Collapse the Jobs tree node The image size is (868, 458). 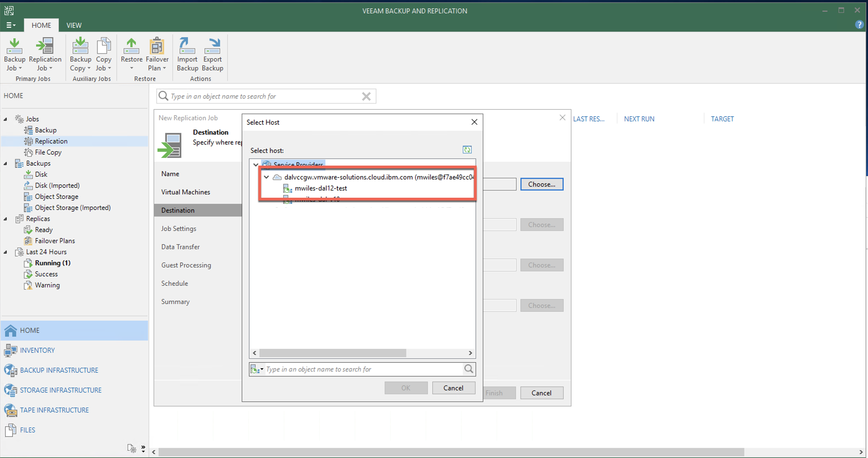pos(5,119)
